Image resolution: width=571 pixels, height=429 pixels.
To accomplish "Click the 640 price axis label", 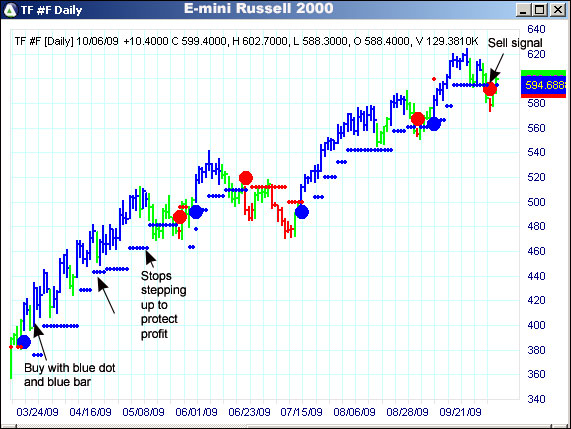I will tap(536, 29).
